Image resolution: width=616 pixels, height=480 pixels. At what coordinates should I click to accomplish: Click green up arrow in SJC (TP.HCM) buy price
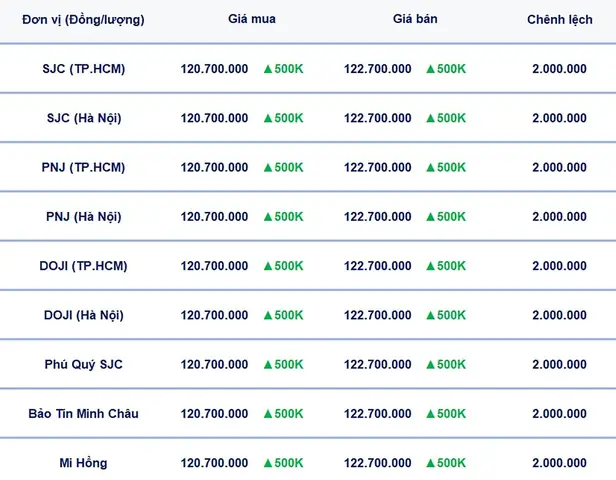pyautogui.click(x=268, y=69)
